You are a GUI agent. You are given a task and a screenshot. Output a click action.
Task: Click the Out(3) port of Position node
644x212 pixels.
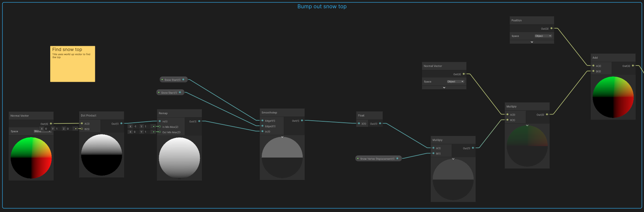click(x=551, y=28)
